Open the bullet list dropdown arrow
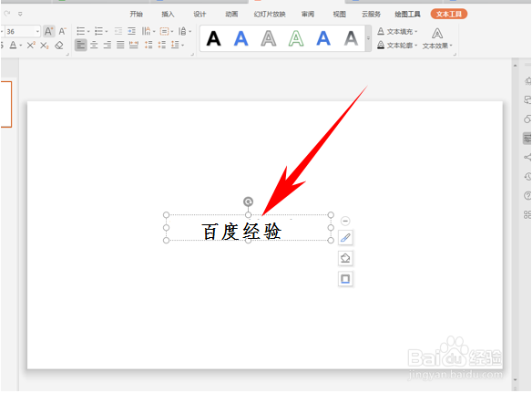Viewport: 532px width, 393px height. point(88,32)
